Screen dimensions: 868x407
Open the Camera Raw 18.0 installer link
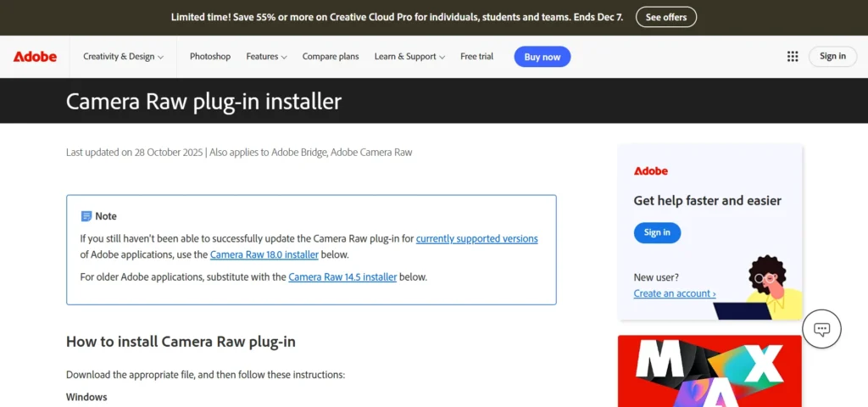264,254
